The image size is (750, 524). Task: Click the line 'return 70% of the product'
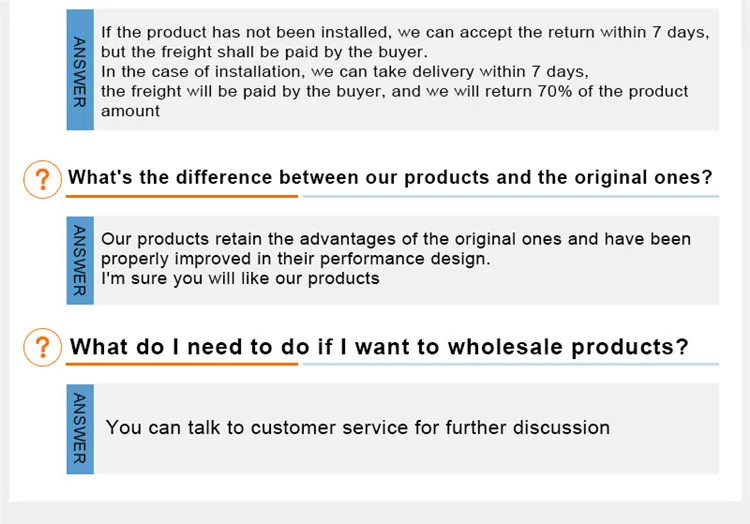point(586,91)
